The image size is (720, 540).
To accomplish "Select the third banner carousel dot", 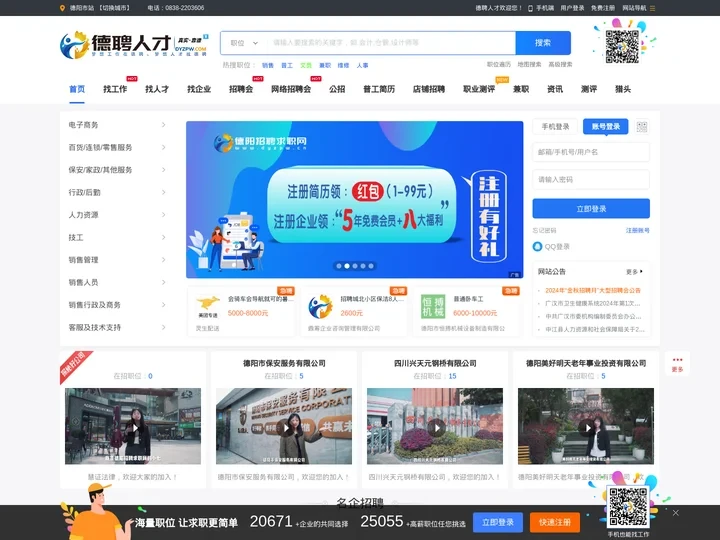I will 355,266.
